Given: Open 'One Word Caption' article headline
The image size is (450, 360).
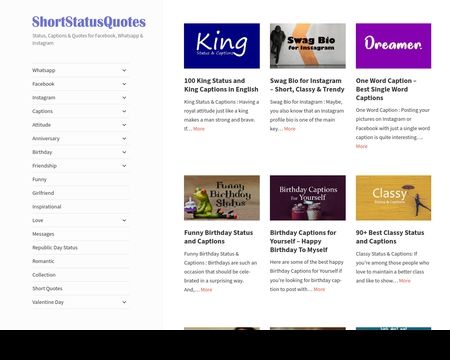Looking at the screenshot, I should [386, 89].
